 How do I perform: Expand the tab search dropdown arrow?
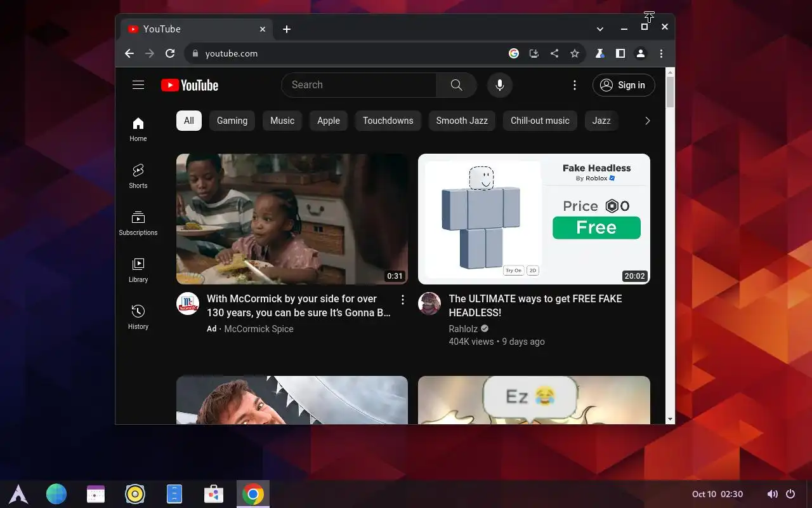click(x=600, y=29)
